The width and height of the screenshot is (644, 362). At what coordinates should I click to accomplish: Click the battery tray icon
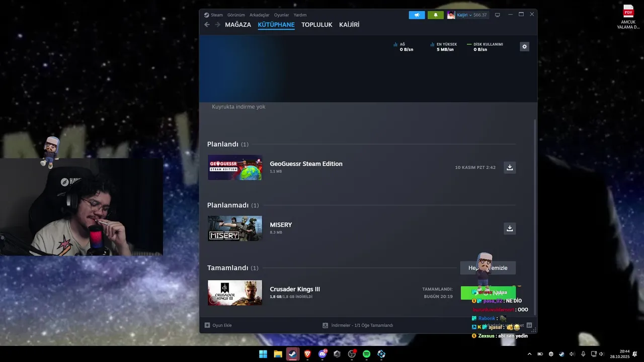click(540, 354)
